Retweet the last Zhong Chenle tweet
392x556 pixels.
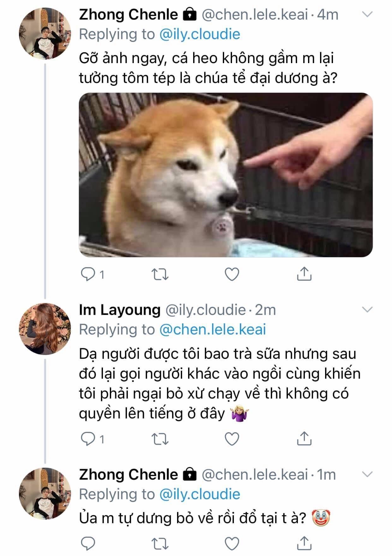pyautogui.click(x=160, y=543)
